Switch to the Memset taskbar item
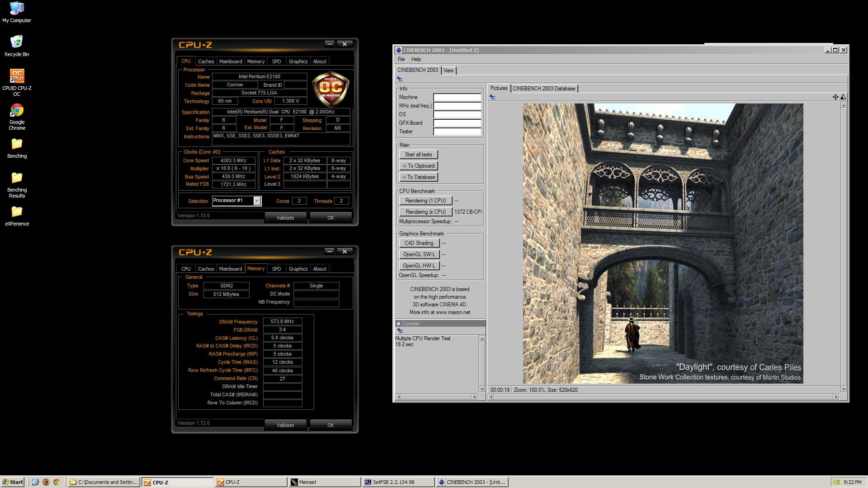 [324, 482]
